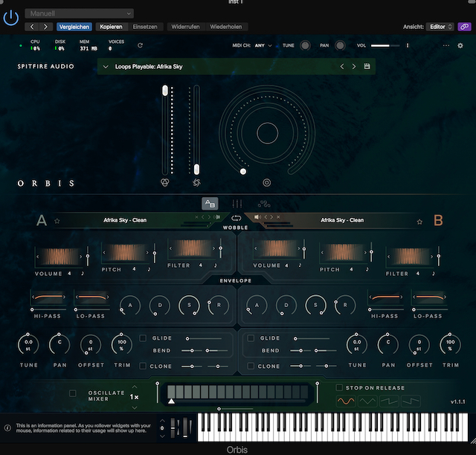
Task: Click the Vergleichen button
Action: pyautogui.click(x=74, y=27)
